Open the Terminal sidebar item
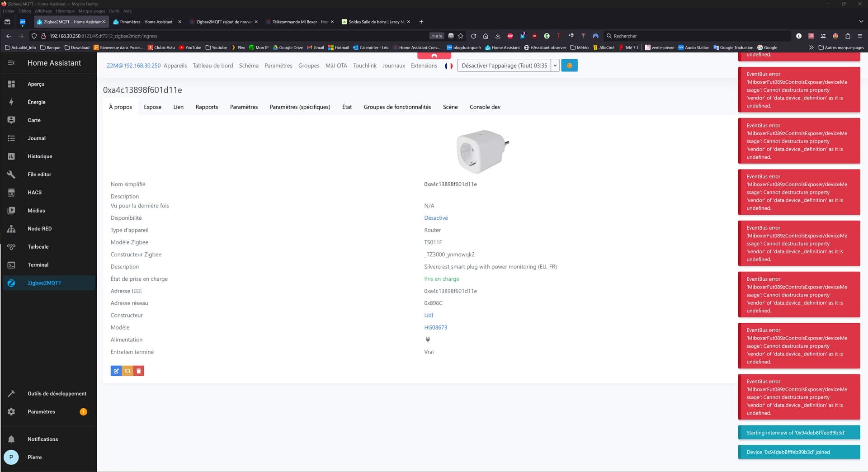The height and width of the screenshot is (472, 868). pyautogui.click(x=38, y=265)
